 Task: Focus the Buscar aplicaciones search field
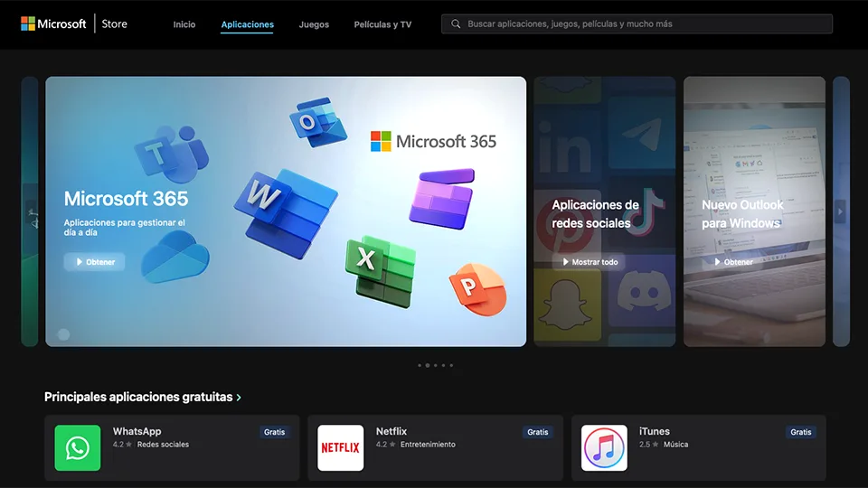click(637, 23)
